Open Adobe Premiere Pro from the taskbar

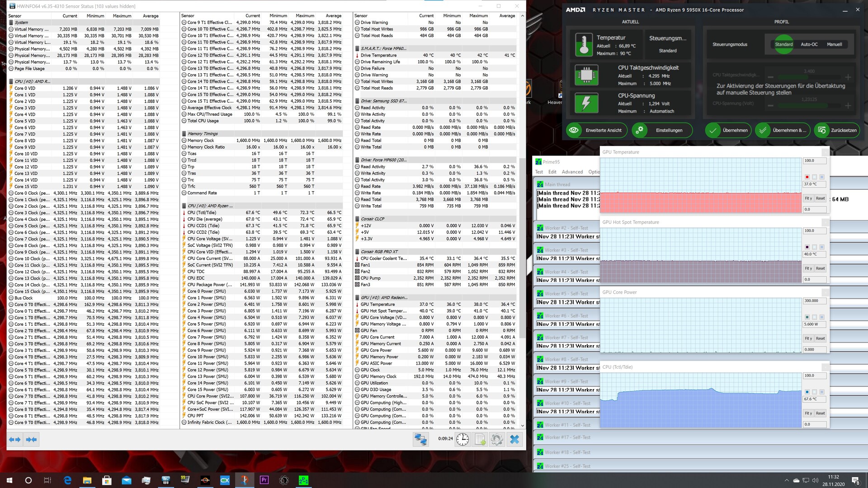264,480
